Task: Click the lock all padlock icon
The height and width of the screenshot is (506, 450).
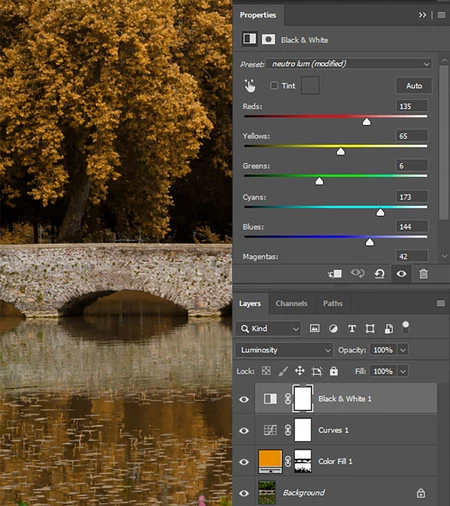Action: (334, 371)
